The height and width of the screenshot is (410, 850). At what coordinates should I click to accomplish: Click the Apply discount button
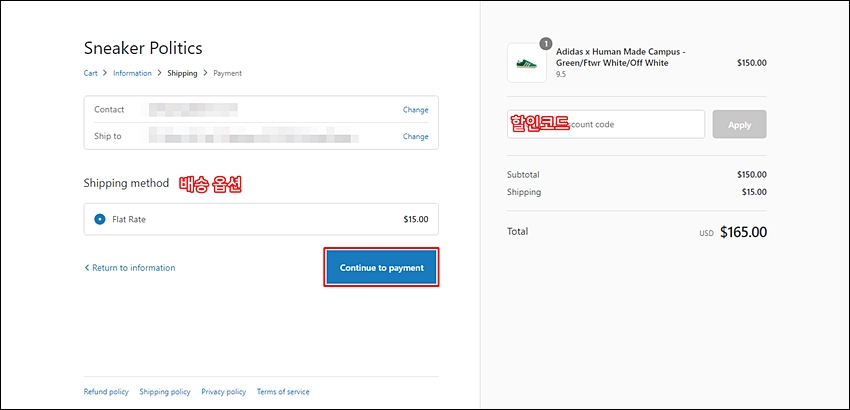[739, 124]
